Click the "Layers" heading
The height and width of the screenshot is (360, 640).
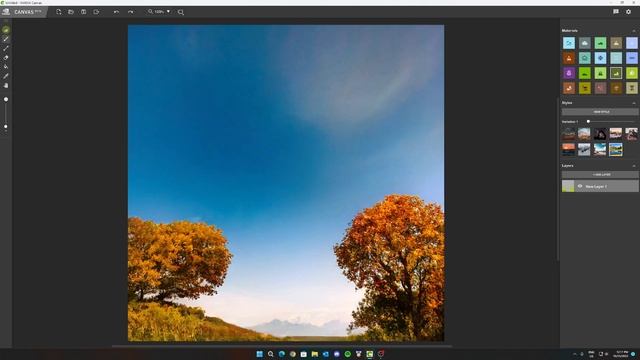coord(568,166)
